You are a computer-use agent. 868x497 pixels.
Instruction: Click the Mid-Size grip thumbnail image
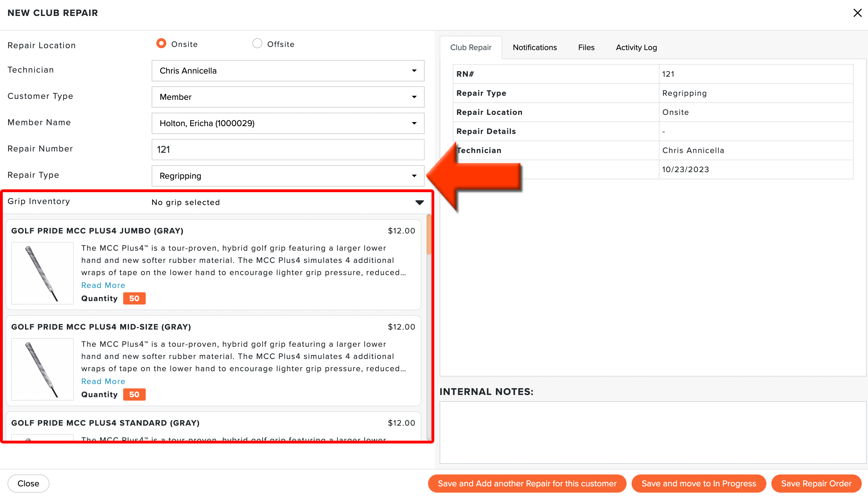tap(42, 369)
